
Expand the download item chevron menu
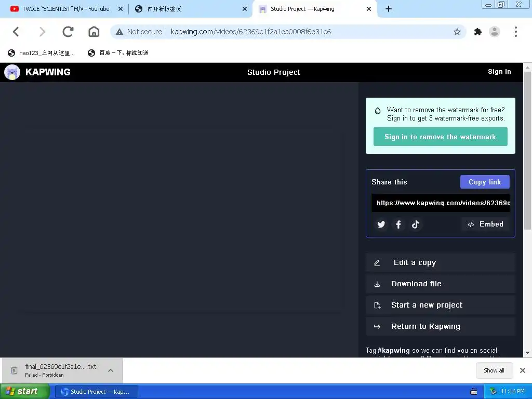coord(111,370)
